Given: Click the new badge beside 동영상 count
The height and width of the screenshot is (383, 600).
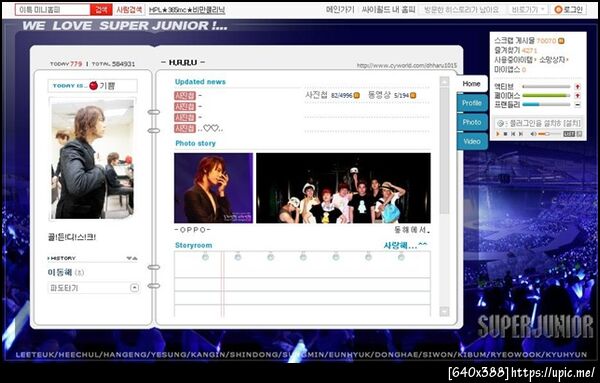Looking at the screenshot, I should [x=413, y=95].
